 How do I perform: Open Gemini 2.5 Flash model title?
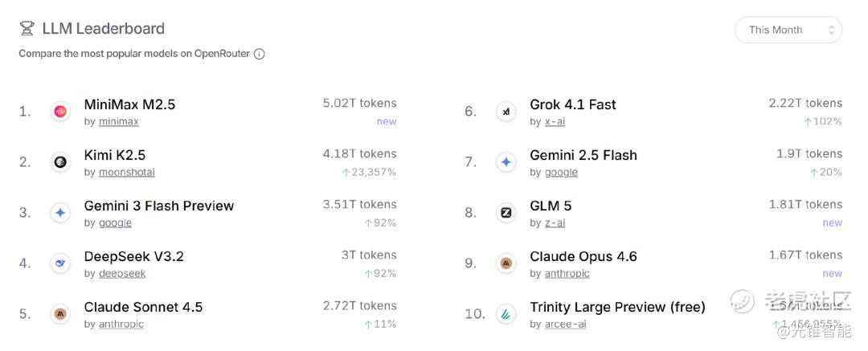(583, 155)
